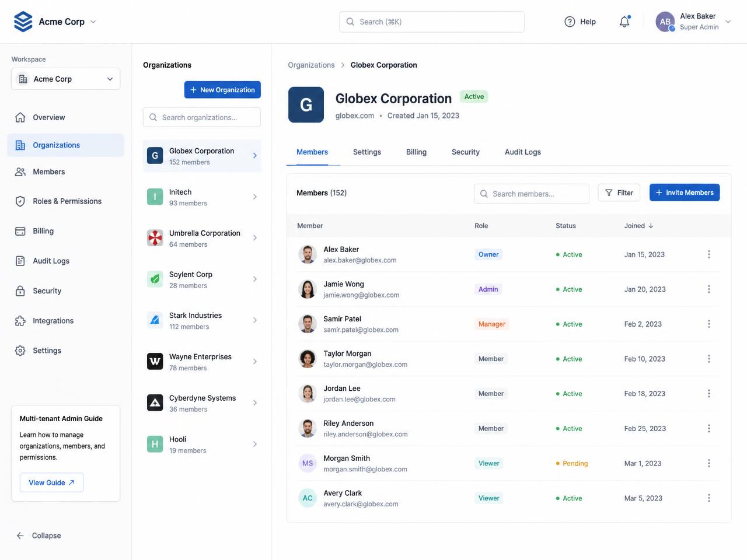Open row actions for Alex Baker
747x560 pixels.
click(708, 254)
